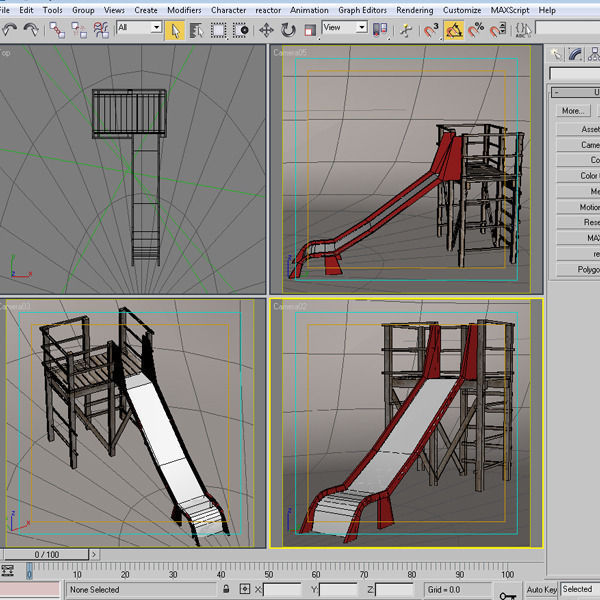This screenshot has height=600, width=600.
Task: Open the Rendering menu
Action: point(415,10)
